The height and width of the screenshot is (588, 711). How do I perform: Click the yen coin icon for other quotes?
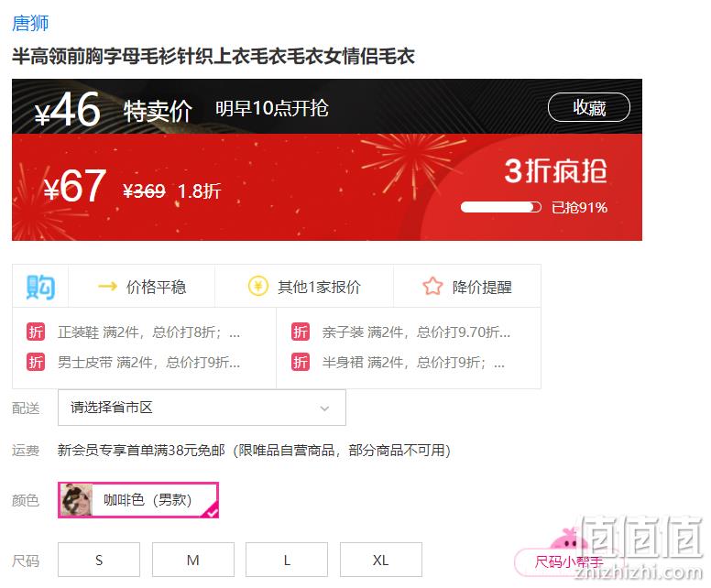(258, 286)
